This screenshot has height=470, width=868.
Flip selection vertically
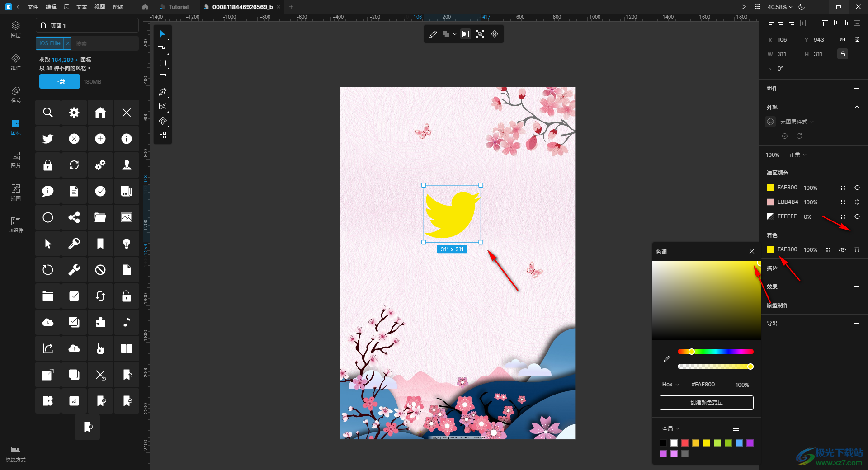pyautogui.click(x=857, y=40)
